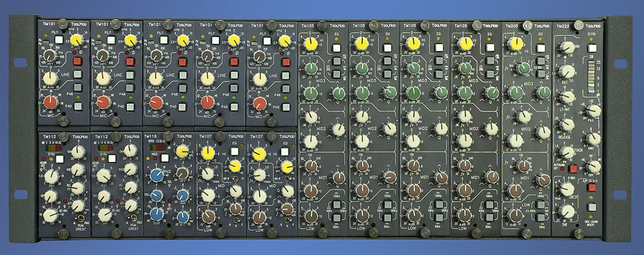
Task: Enable P48 phantom power on first TM101
Action: 77,88
